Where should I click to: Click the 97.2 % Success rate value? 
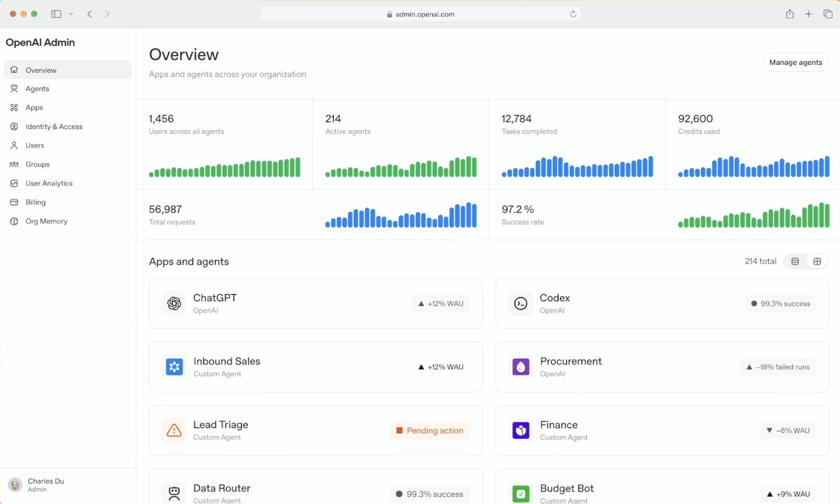(518, 209)
